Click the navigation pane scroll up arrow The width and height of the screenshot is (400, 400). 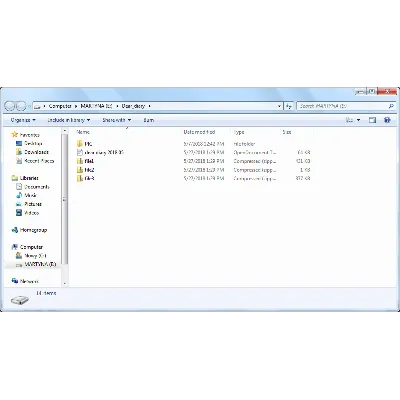[x=65, y=131]
